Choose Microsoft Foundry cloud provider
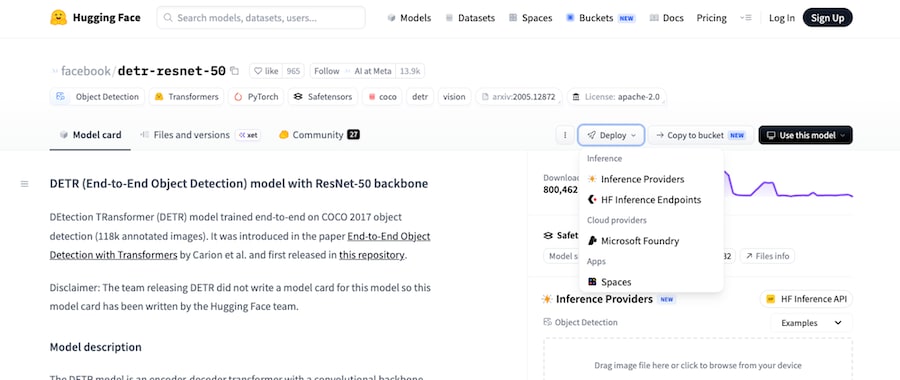 pyautogui.click(x=651, y=241)
